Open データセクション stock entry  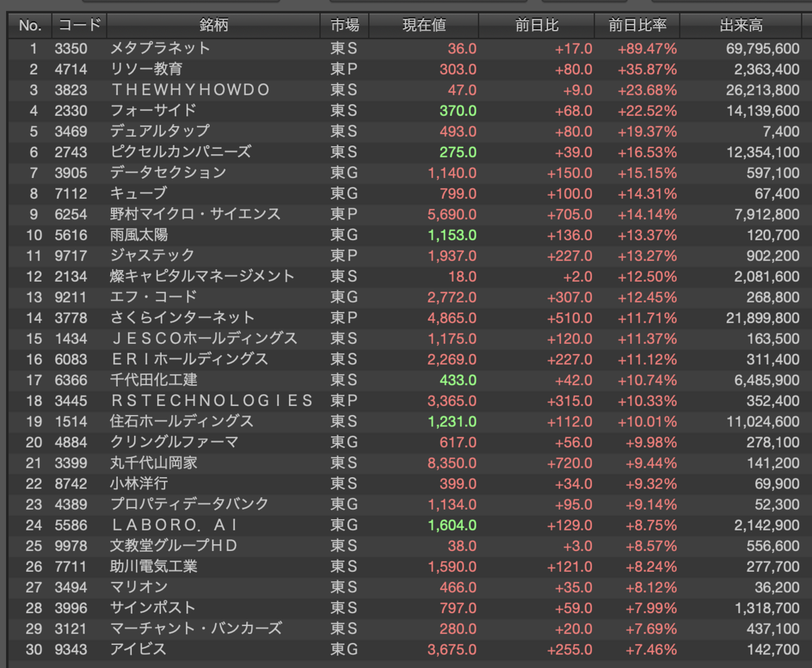[168, 173]
